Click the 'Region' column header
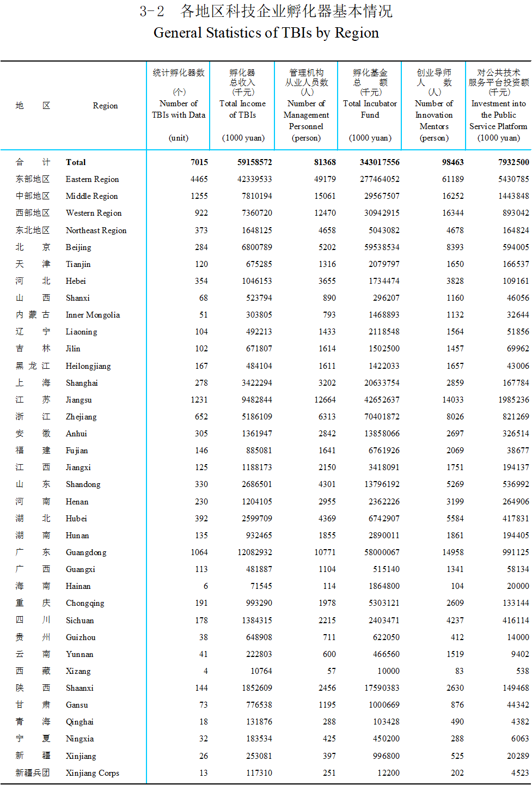The image size is (532, 785). pos(105,106)
